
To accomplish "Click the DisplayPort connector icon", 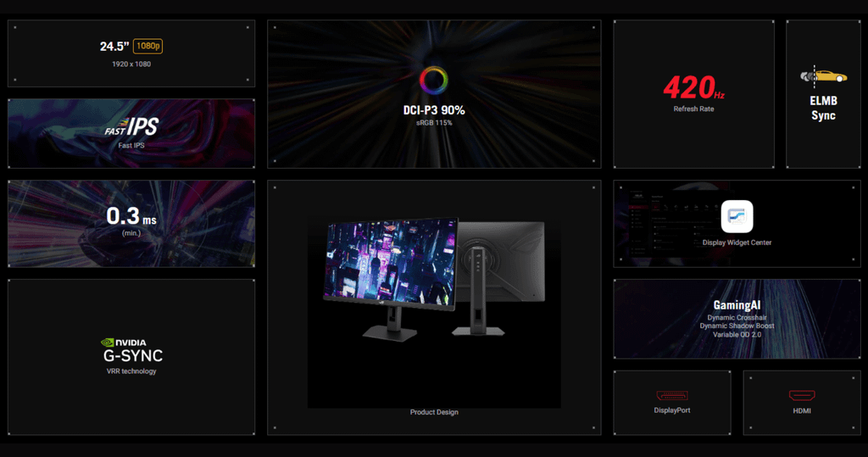I will pyautogui.click(x=672, y=395).
